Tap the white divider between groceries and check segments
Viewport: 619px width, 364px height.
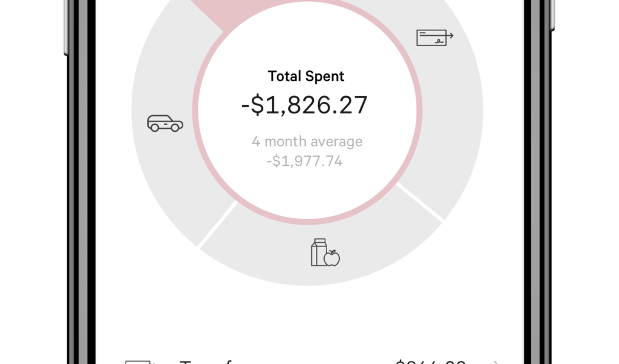pos(420,203)
